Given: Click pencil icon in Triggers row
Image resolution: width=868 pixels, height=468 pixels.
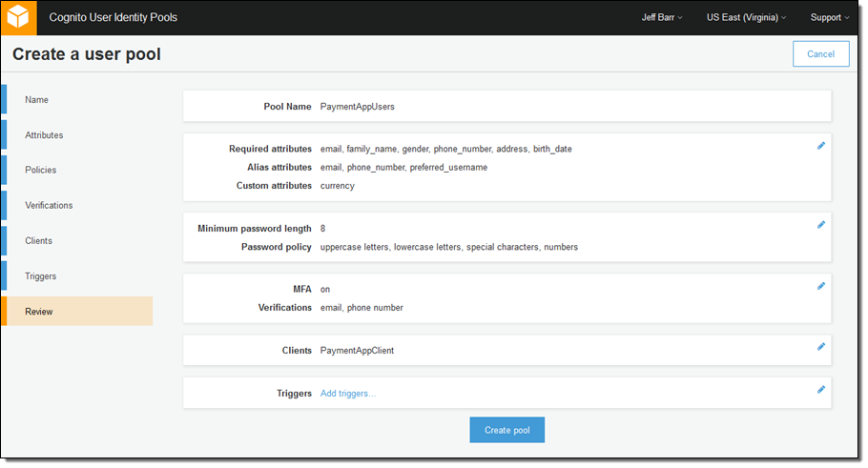Looking at the screenshot, I should click(x=820, y=389).
